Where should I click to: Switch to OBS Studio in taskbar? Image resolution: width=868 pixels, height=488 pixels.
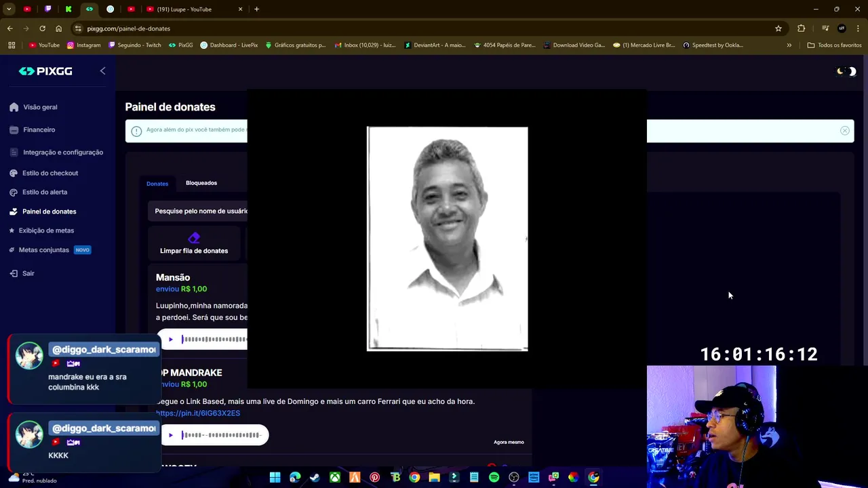point(514,477)
